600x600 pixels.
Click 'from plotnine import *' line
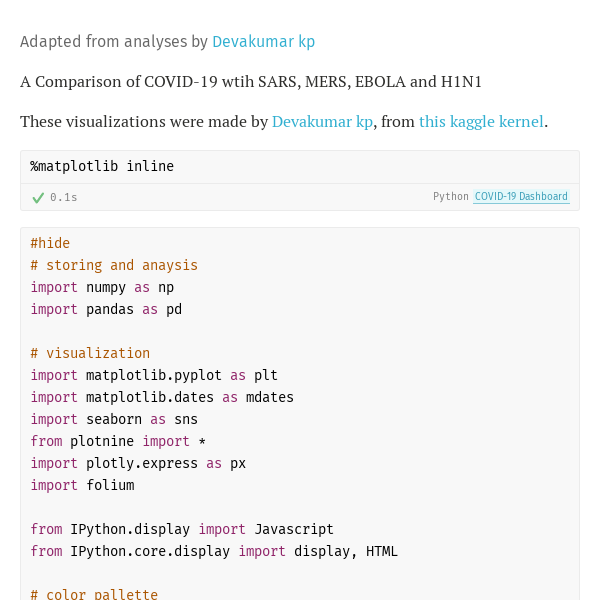(x=118, y=441)
